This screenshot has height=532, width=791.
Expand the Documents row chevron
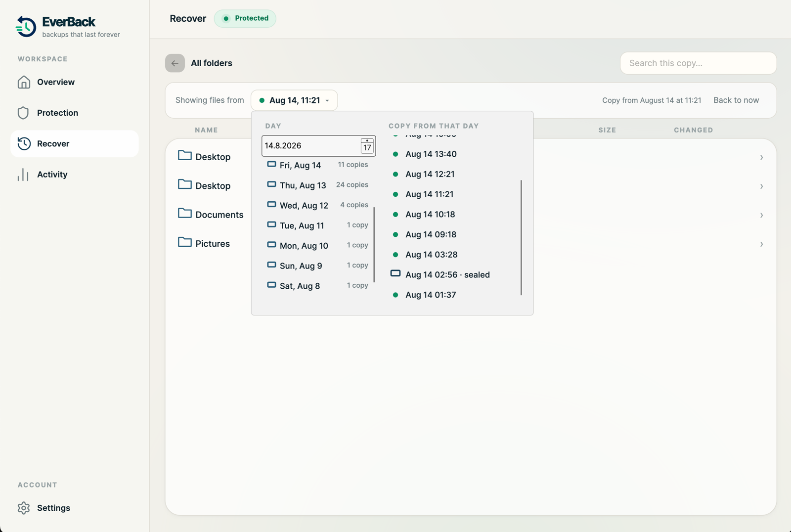click(x=761, y=216)
